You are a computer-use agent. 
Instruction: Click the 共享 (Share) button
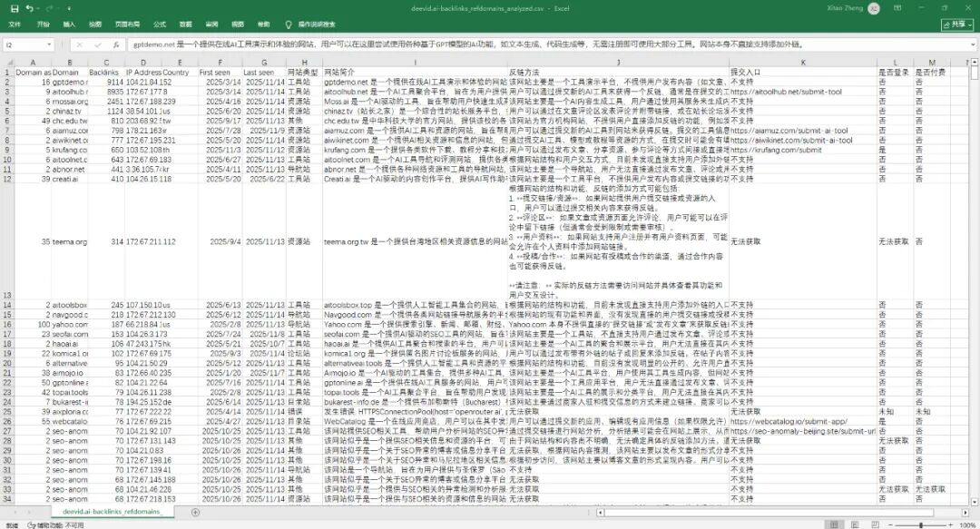coord(957,24)
